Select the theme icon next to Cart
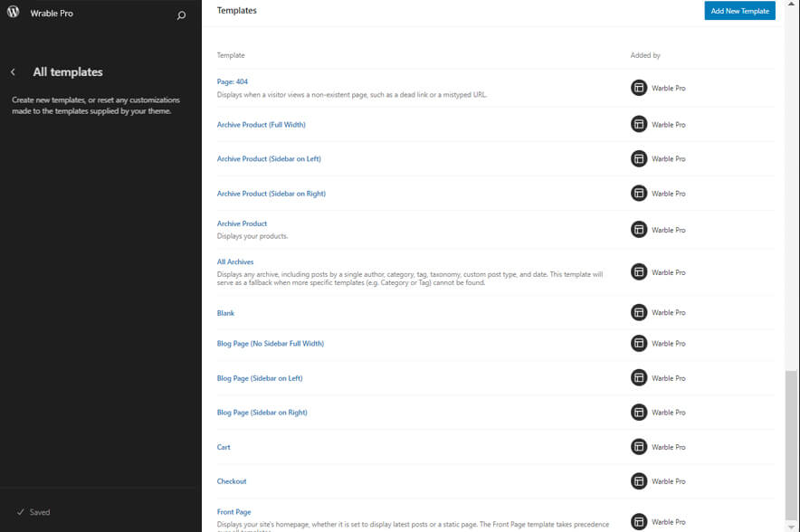 638,446
